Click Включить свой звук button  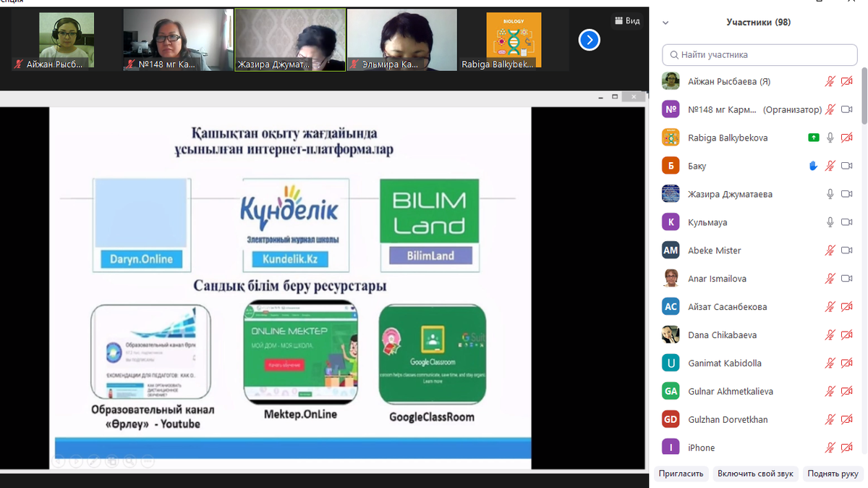coord(755,474)
